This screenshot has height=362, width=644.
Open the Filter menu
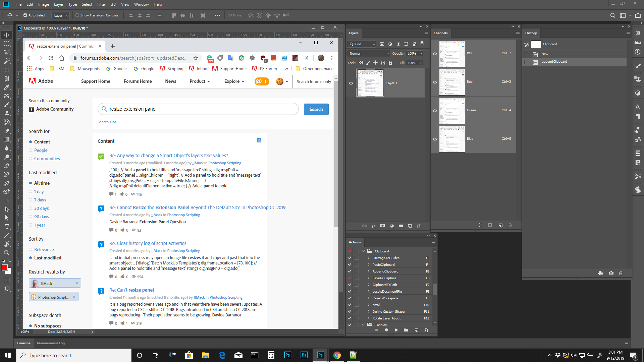click(x=102, y=4)
